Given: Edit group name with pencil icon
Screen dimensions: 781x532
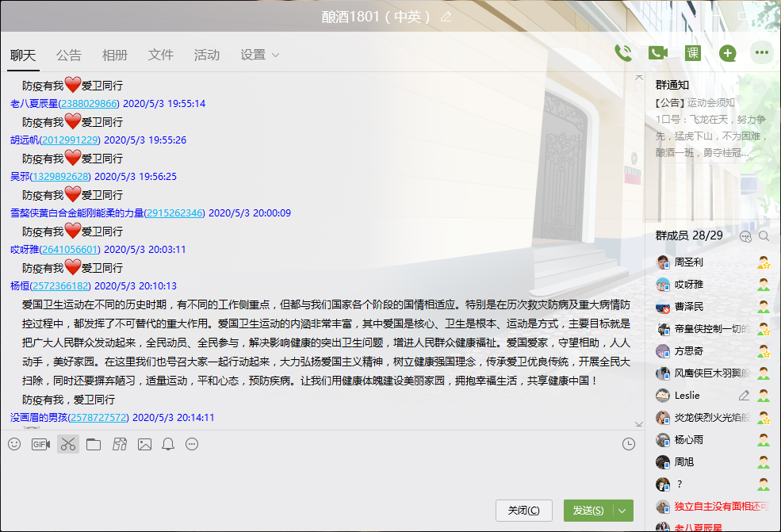Looking at the screenshot, I should coord(446,17).
